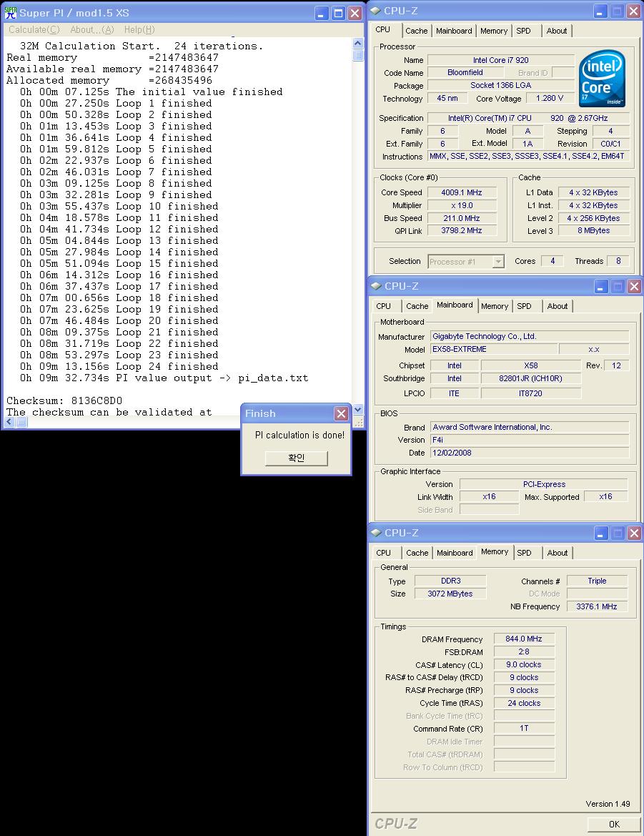Click the scroll down arrow in Super PI

tap(358, 410)
